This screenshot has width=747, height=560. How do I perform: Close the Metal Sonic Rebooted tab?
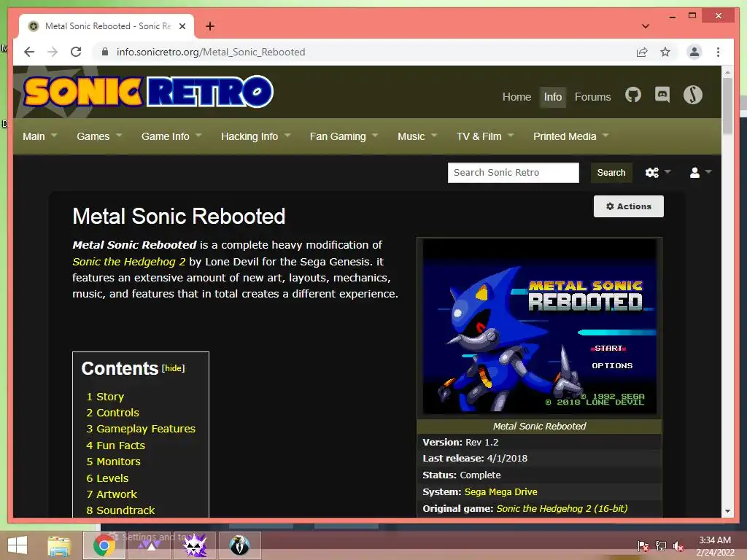182,26
